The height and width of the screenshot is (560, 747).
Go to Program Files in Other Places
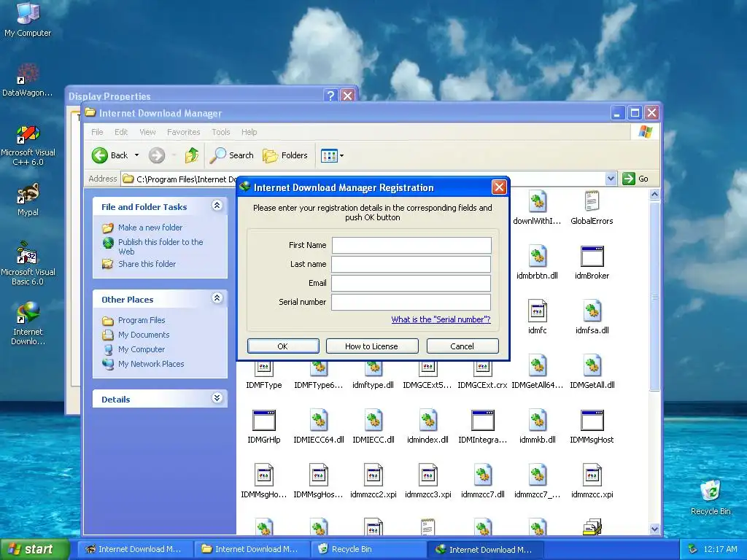142,321
